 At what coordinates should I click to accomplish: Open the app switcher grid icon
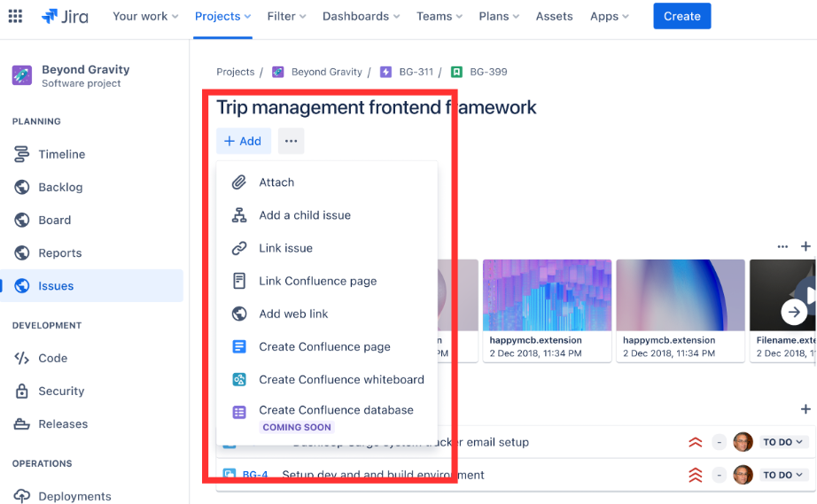(x=16, y=16)
